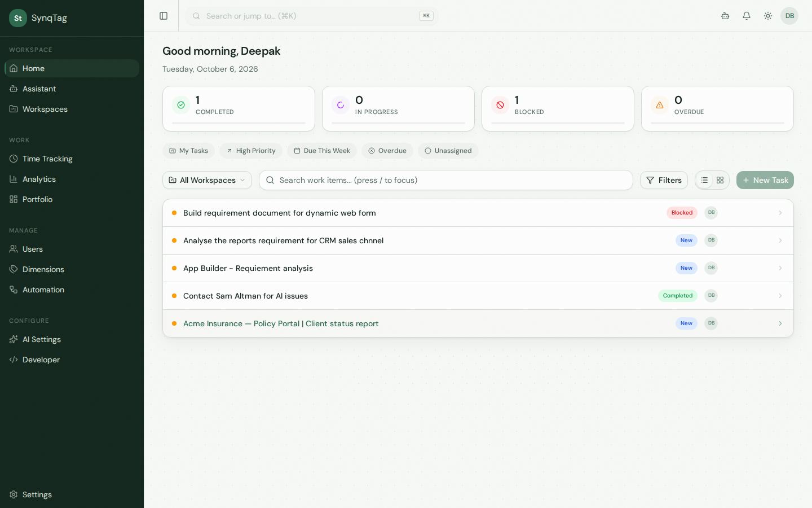Click priority dot on Acme Insurance task
This screenshot has width=812, height=508.
point(174,323)
